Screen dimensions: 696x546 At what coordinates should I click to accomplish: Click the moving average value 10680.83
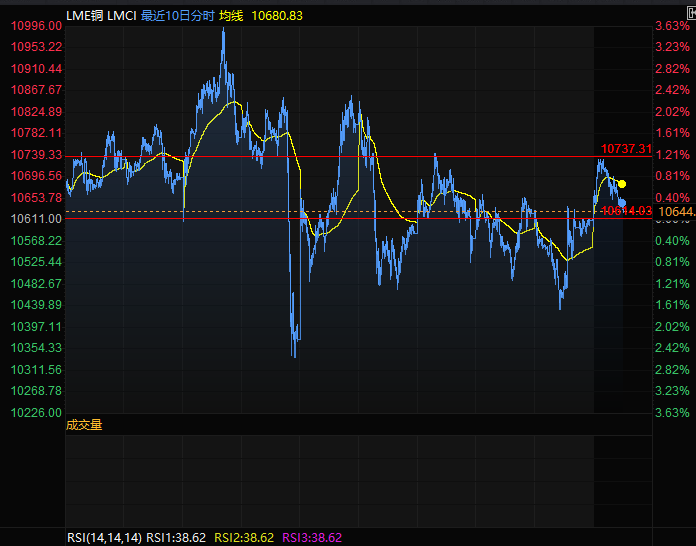coord(277,16)
